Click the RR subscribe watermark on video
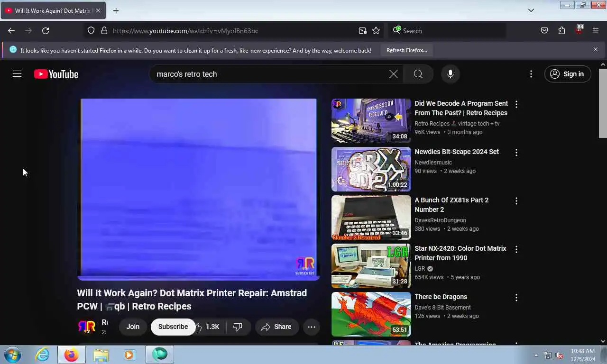This screenshot has height=364, width=607. click(x=305, y=266)
